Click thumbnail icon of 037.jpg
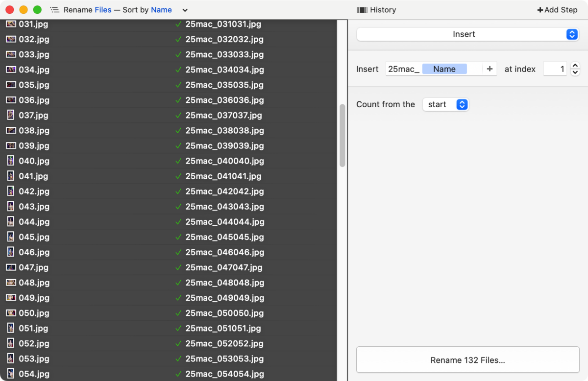Screen dimensions: 588x381 click(11, 115)
